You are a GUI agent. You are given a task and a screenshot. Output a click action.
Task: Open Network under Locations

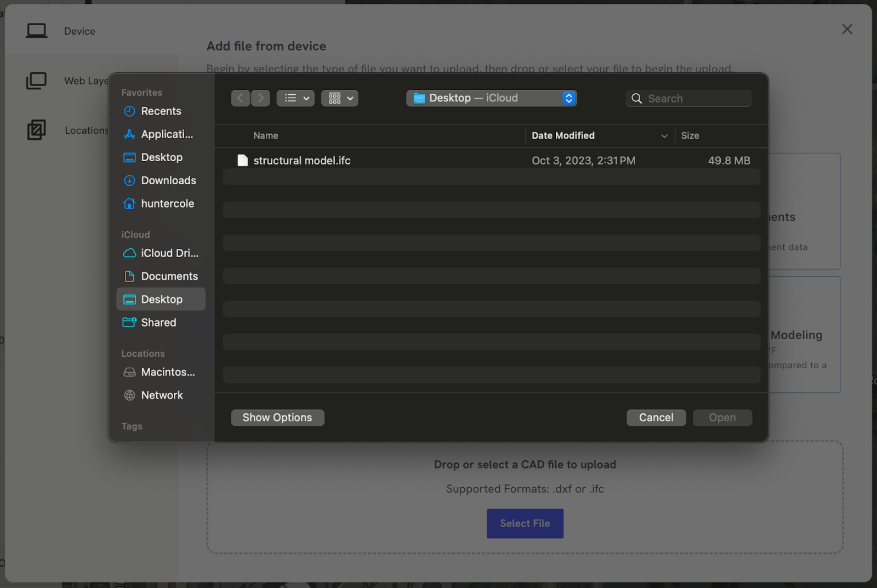161,395
